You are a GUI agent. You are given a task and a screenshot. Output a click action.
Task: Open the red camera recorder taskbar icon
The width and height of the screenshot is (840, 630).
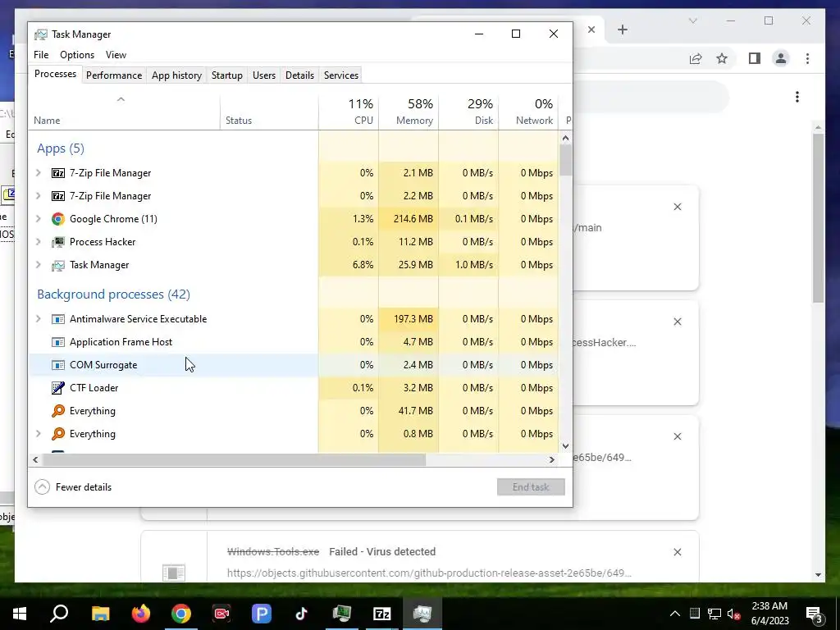(x=221, y=614)
